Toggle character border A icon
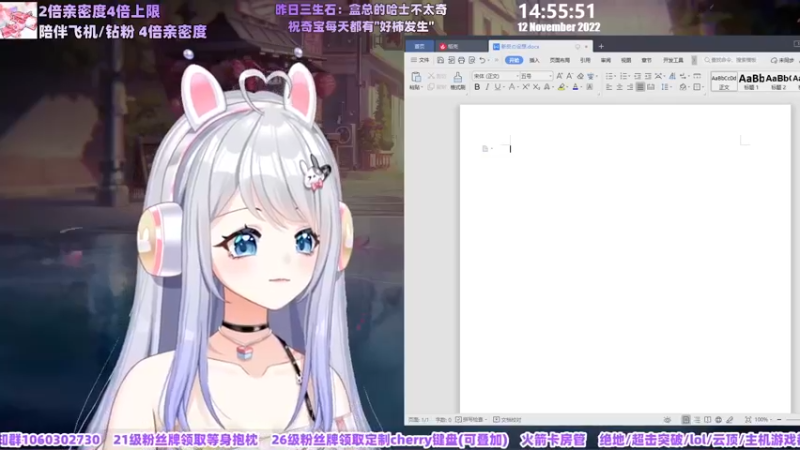The image size is (800, 450). (590, 87)
